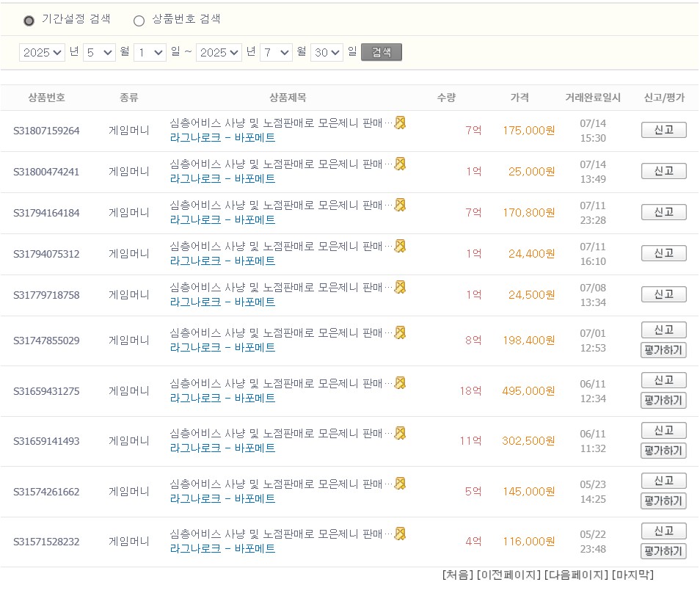Click 신고 on listing S31807159264
700x593 pixels.
pos(663,129)
